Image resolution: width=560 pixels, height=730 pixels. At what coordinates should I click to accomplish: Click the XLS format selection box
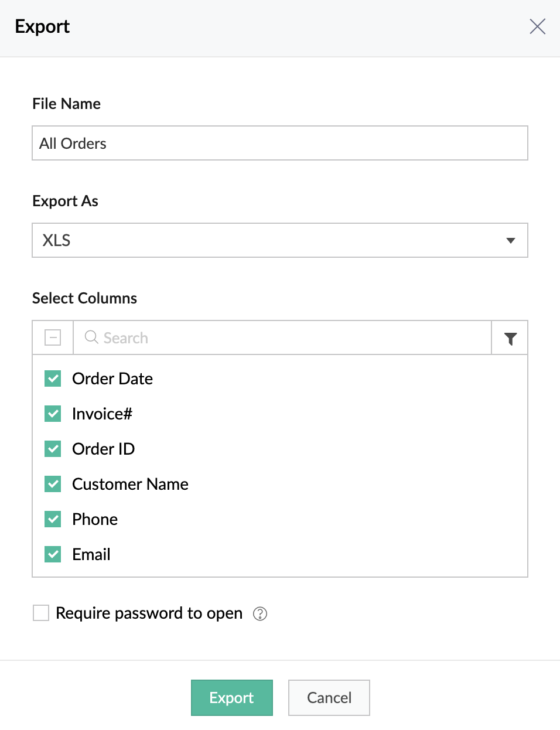[x=264, y=240]
